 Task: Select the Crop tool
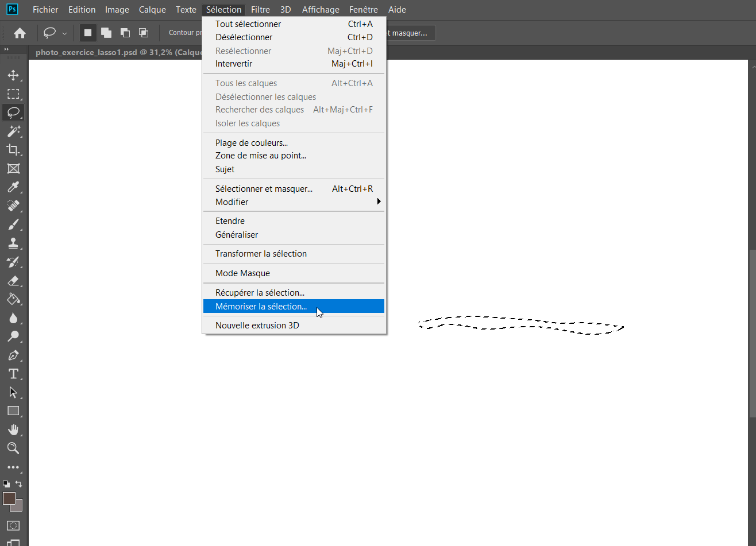tap(13, 150)
